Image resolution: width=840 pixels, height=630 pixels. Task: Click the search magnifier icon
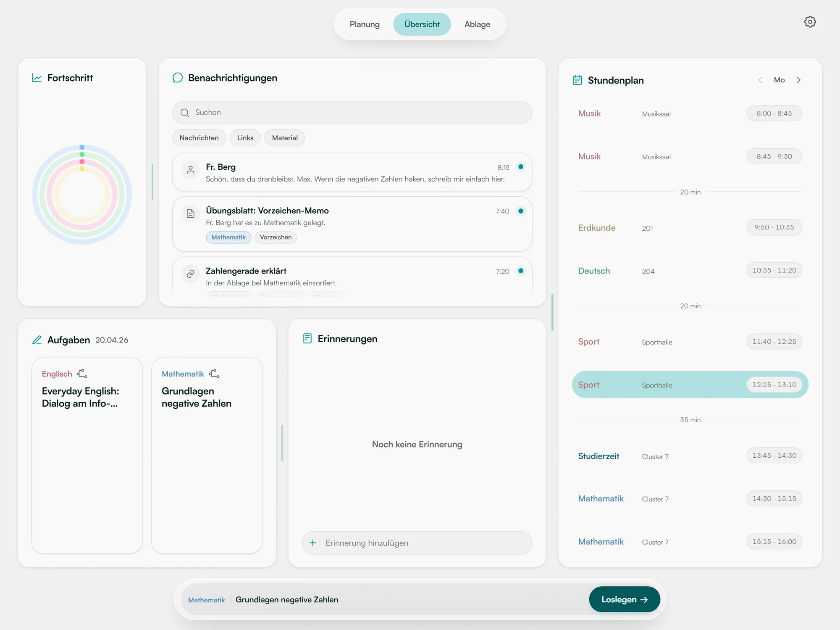pyautogui.click(x=185, y=113)
